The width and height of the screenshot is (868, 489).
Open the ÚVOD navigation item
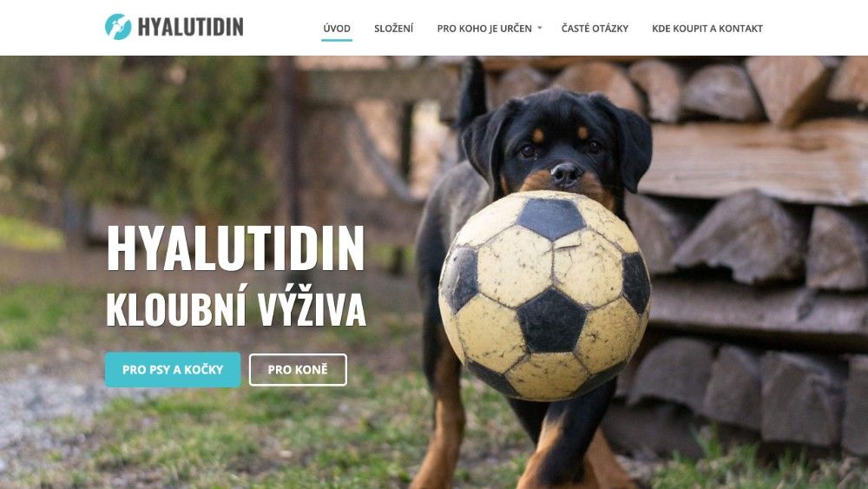(x=337, y=29)
